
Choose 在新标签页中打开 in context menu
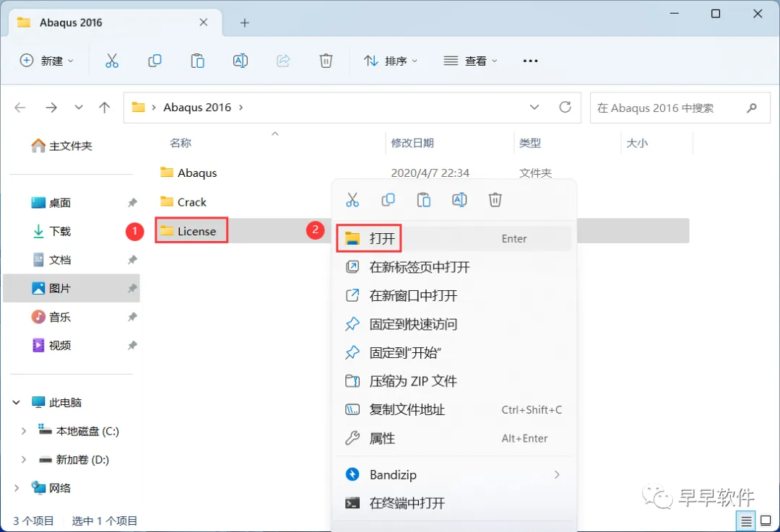(x=454, y=268)
